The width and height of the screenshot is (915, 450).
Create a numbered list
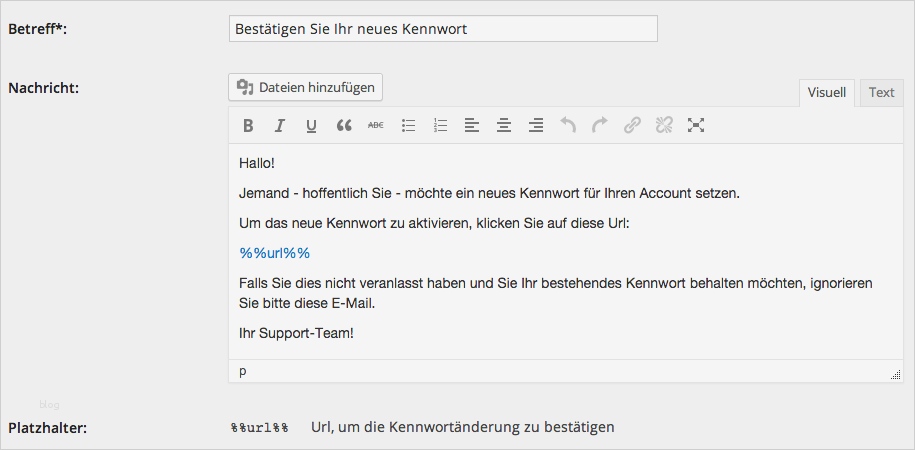(440, 126)
